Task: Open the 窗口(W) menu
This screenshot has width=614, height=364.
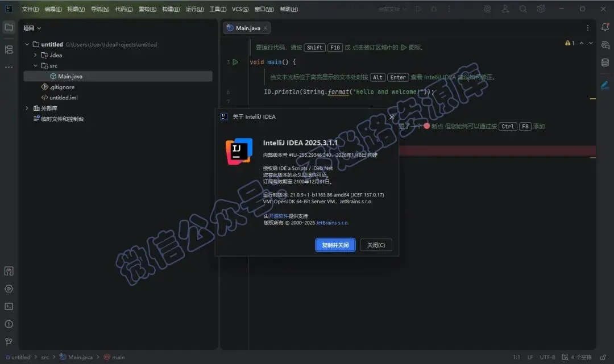Action: tap(264, 9)
